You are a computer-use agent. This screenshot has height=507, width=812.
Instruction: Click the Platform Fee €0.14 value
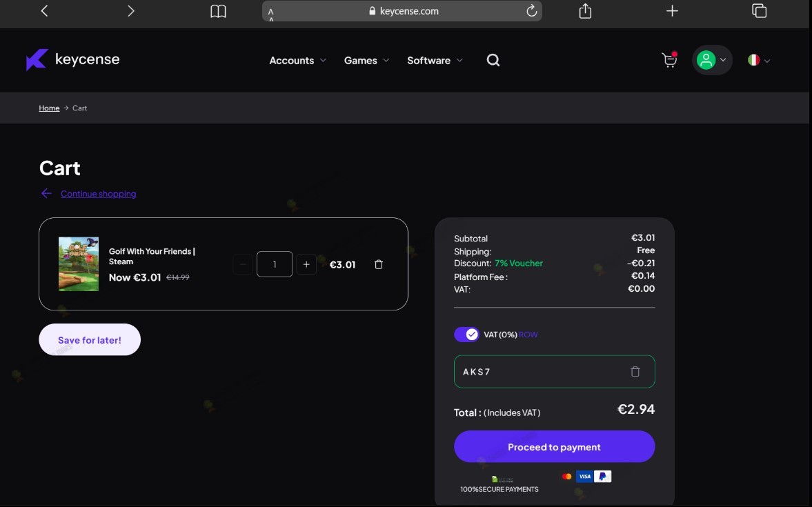[x=643, y=275]
